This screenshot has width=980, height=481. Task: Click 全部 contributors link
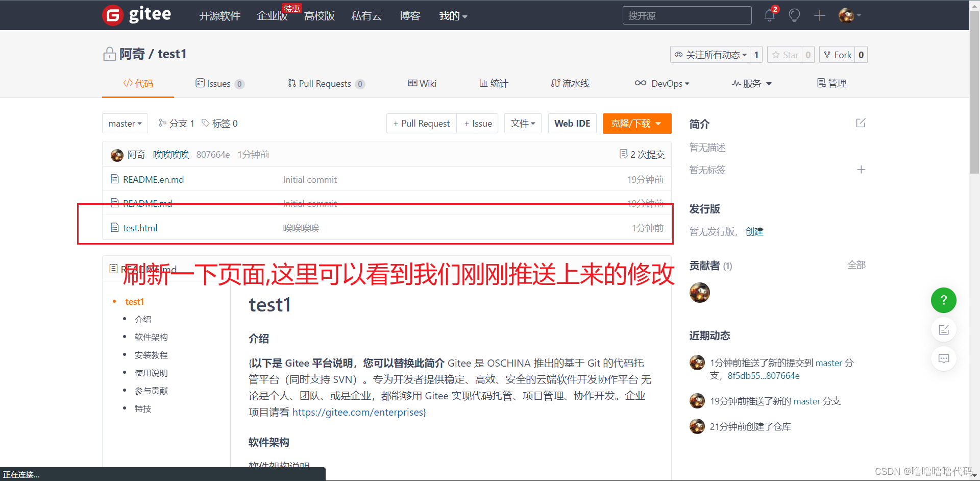[856, 264]
